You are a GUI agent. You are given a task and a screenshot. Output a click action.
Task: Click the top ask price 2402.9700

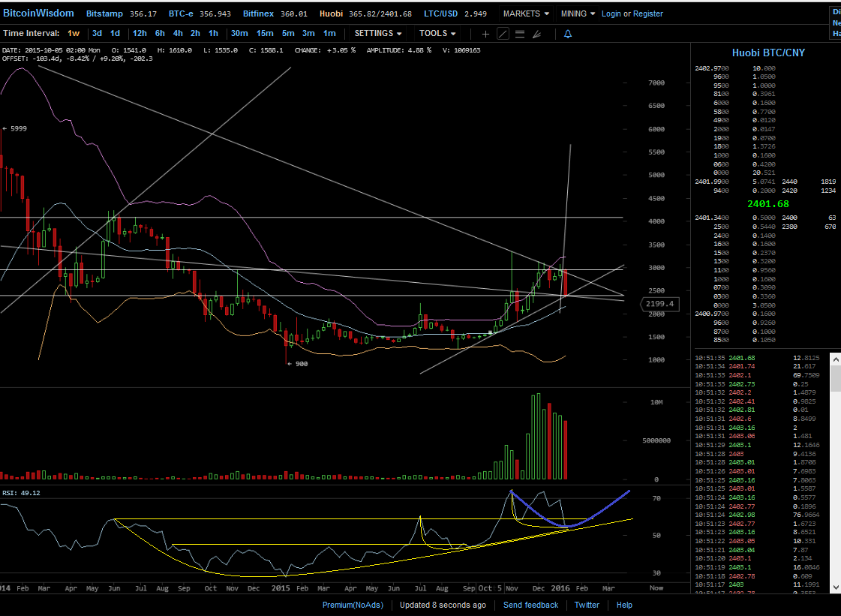712,68
